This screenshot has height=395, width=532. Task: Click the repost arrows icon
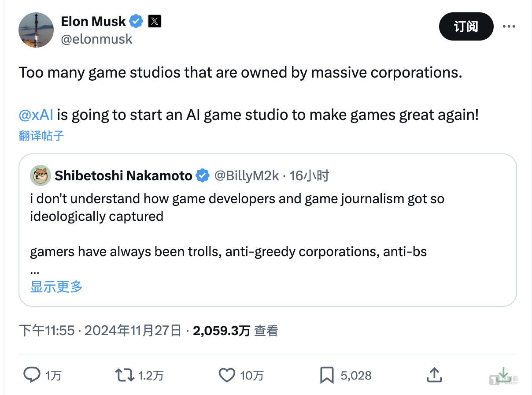[125, 375]
